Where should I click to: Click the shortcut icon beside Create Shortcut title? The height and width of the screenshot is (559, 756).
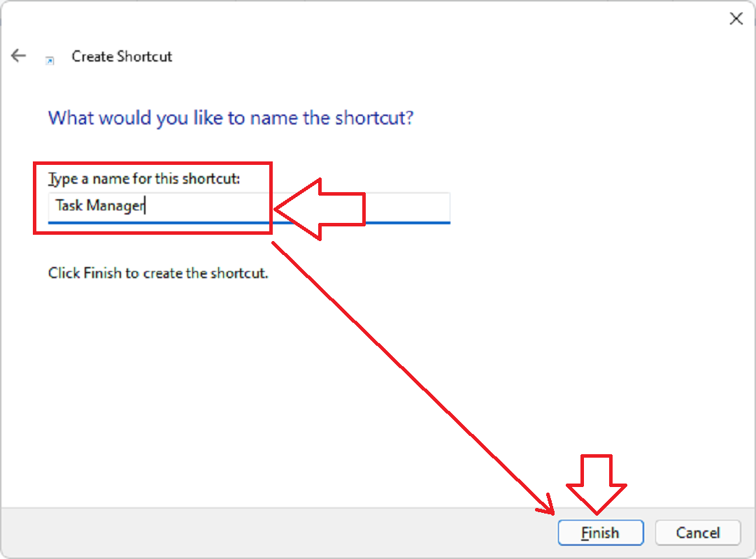coord(50,60)
